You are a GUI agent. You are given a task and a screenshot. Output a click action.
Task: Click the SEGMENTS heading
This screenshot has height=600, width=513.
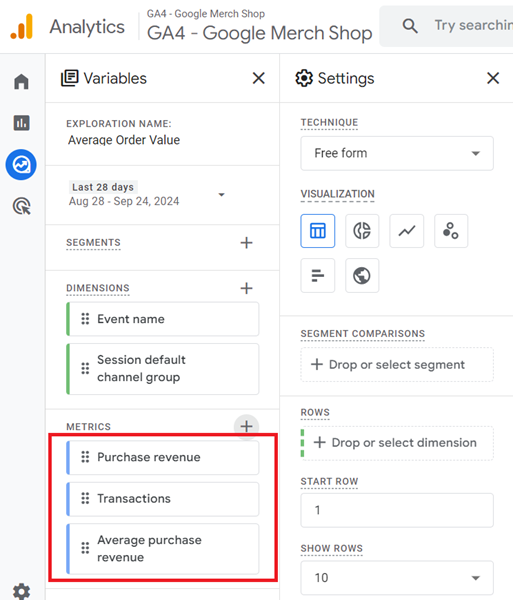[x=93, y=243]
